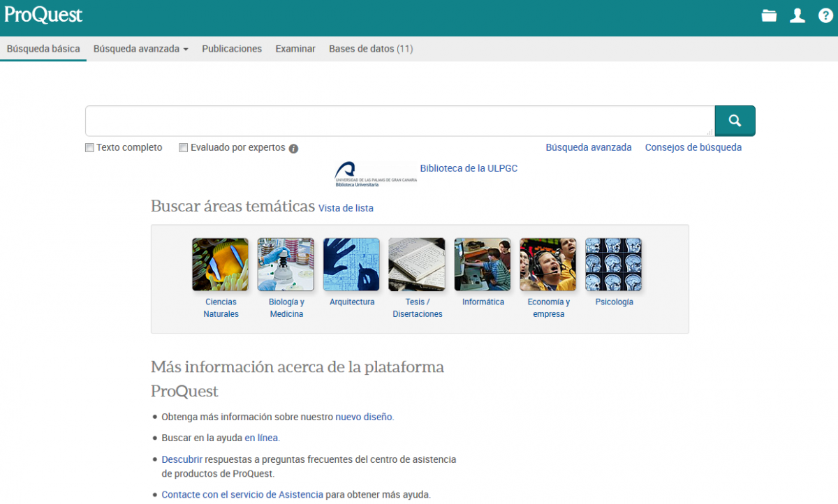Image resolution: width=838 pixels, height=504 pixels.
Task: Open the Arquitectura blueprint thumbnail
Action: coord(351,265)
